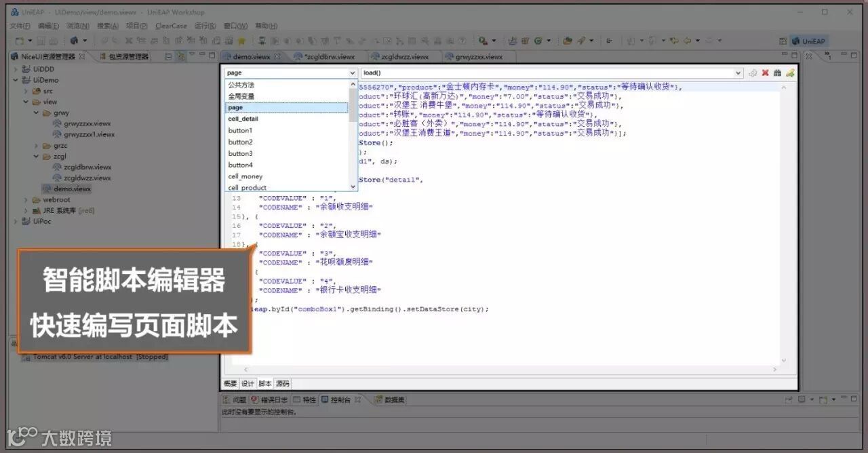Viewport: 868px width, 453px height.
Task: Switch to the 源码 bottom editor tab
Action: [x=282, y=384]
